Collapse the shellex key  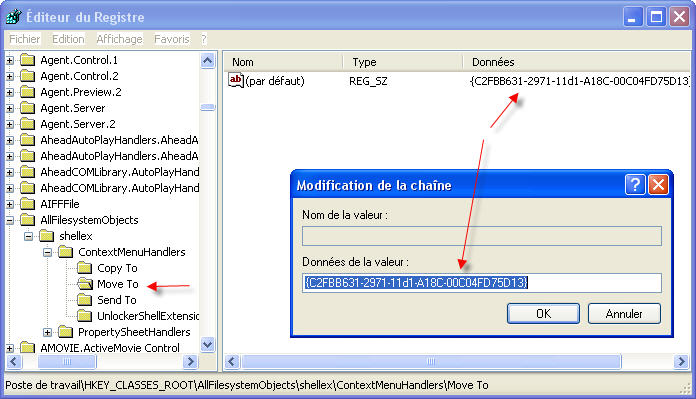[x=29, y=237]
